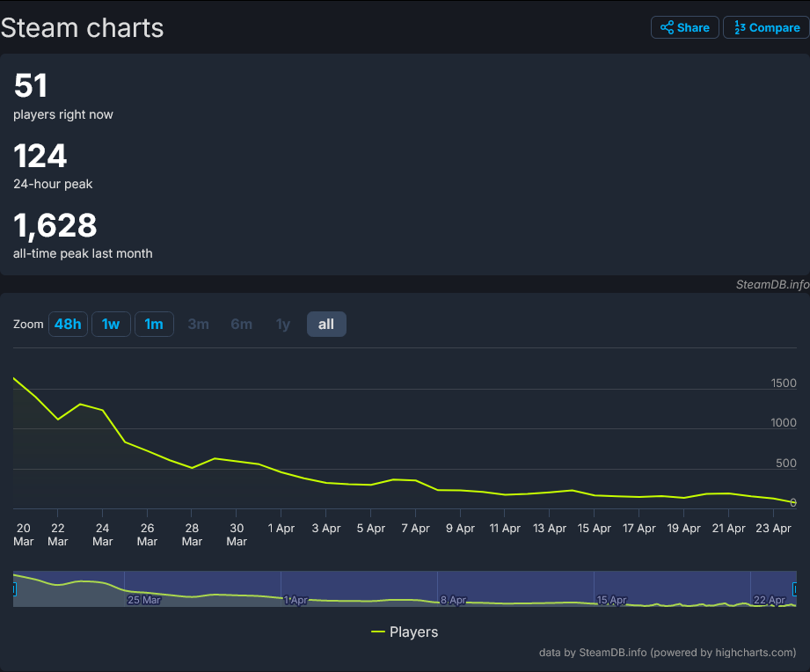The height and width of the screenshot is (672, 810).
Task: Click the disabled 6m zoom option
Action: pos(241,324)
